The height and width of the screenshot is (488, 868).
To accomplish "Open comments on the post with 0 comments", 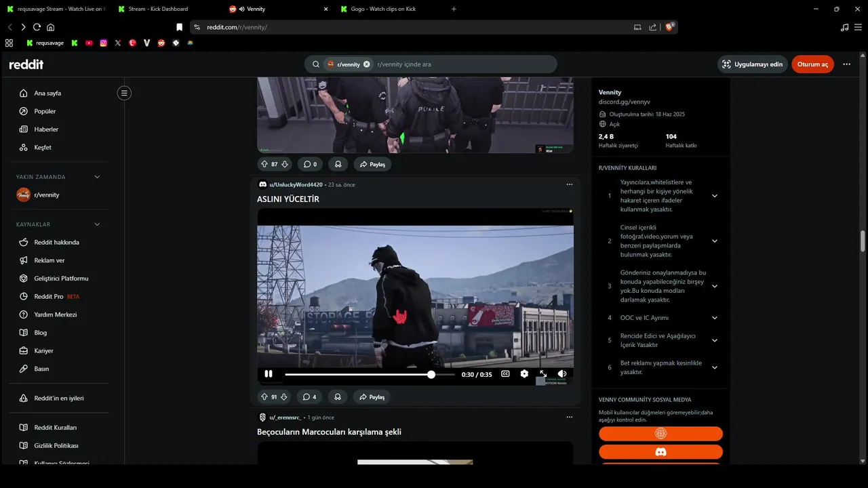I will [310, 164].
